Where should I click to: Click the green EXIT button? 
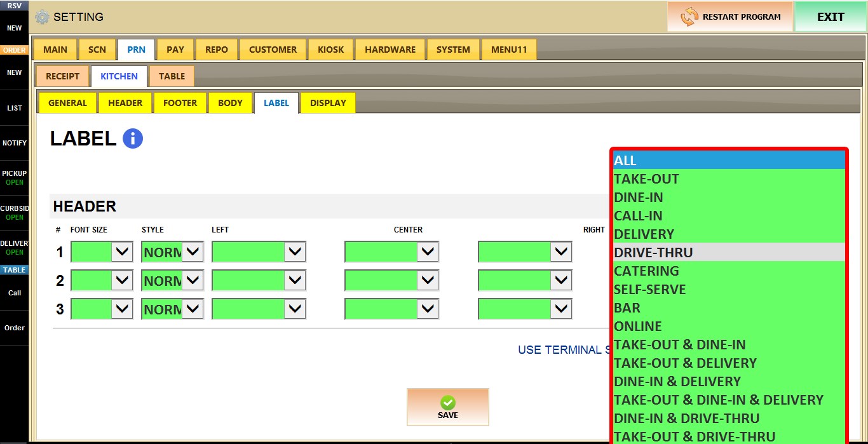(831, 17)
